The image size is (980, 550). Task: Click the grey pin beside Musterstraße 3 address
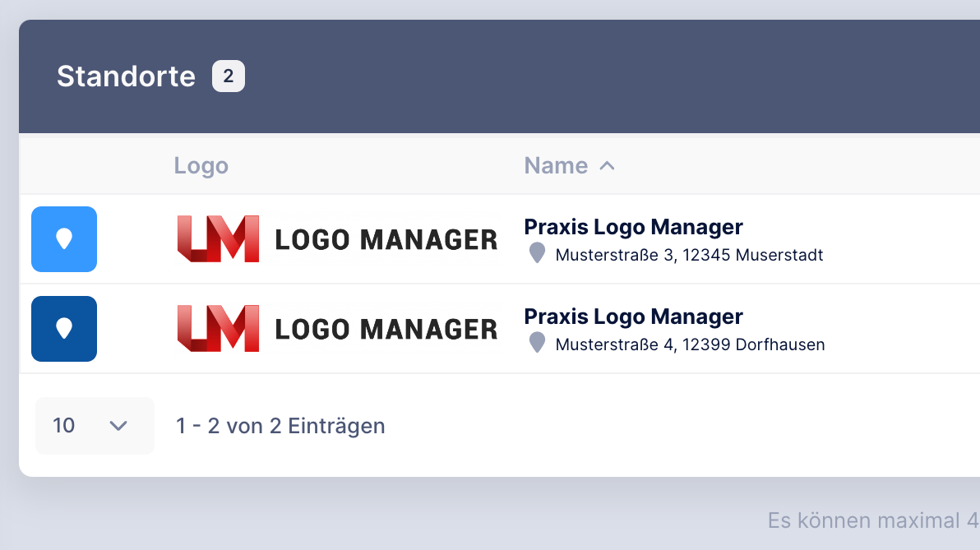pos(537,253)
